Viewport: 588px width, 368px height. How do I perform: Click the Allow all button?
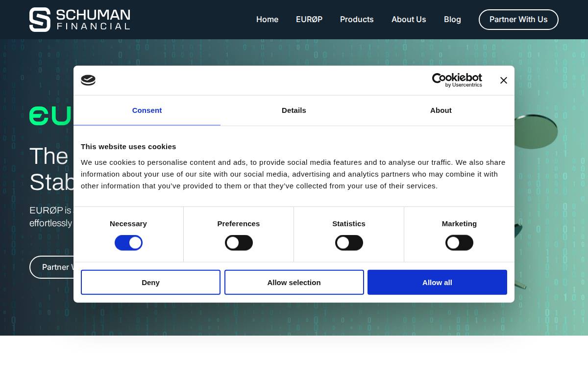coord(437,282)
